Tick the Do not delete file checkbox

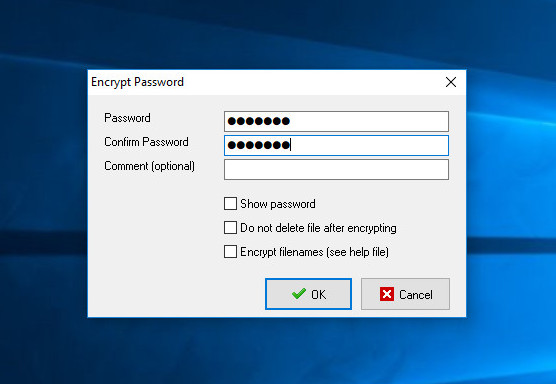click(x=230, y=228)
